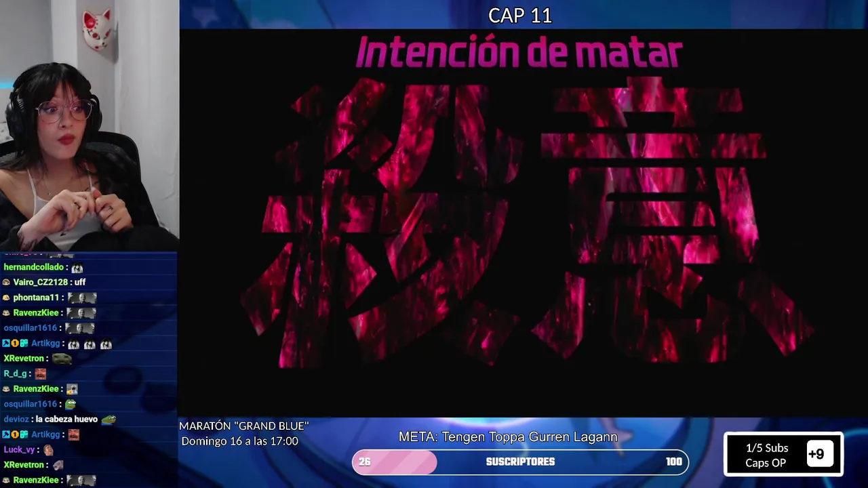Click the face emote in Luck_vy's message
The image size is (868, 488).
(x=48, y=450)
